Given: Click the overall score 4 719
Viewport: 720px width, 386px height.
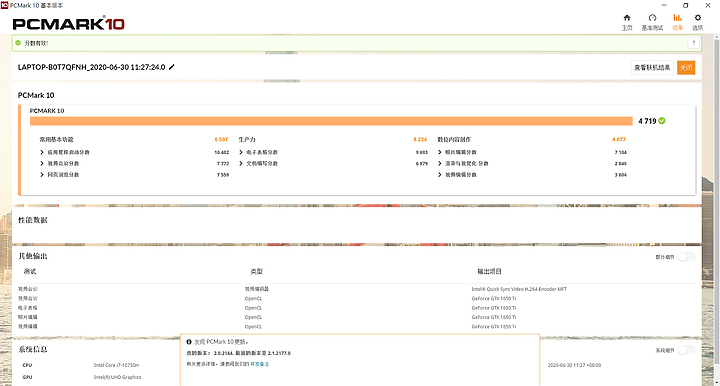Looking at the screenshot, I should (x=647, y=121).
